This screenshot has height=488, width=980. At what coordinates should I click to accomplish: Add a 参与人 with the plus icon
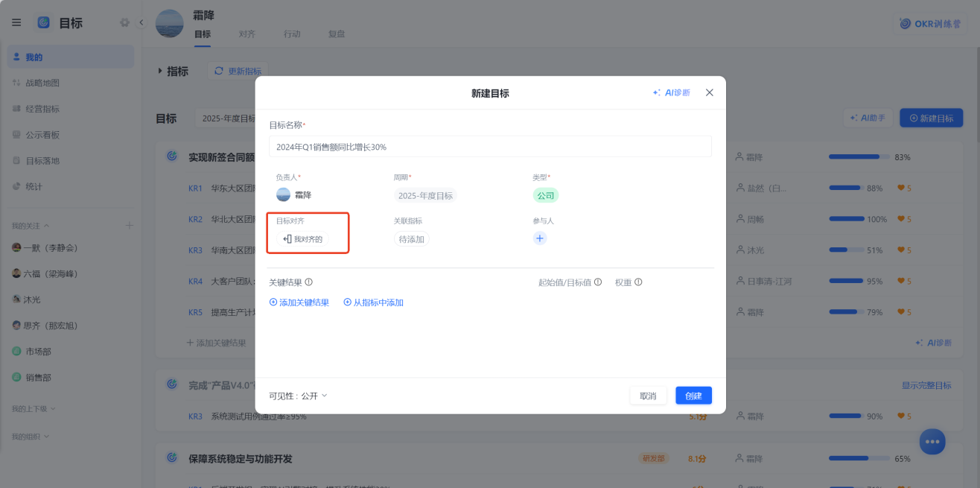(x=540, y=238)
